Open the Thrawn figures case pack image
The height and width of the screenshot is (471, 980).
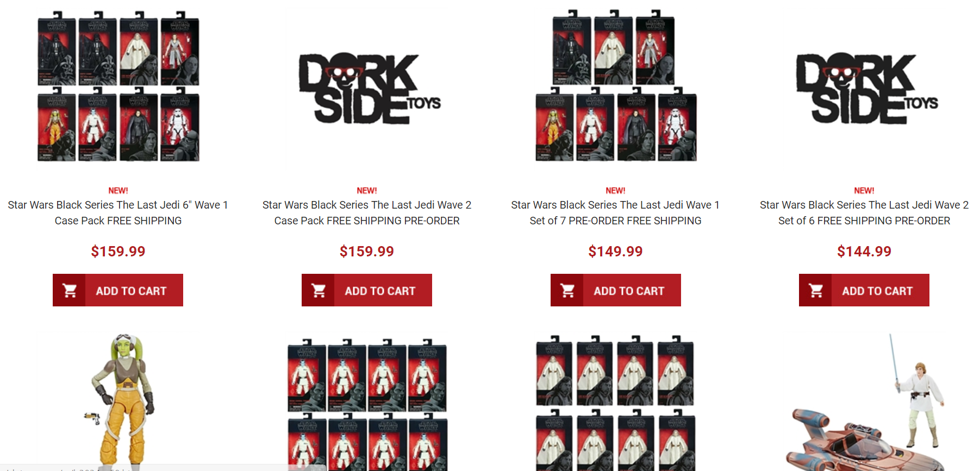tap(367, 404)
